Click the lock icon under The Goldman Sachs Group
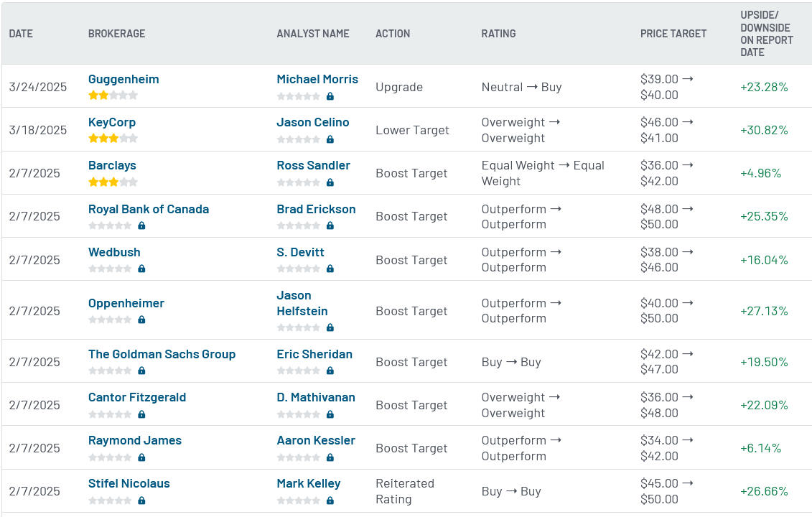 click(x=141, y=371)
